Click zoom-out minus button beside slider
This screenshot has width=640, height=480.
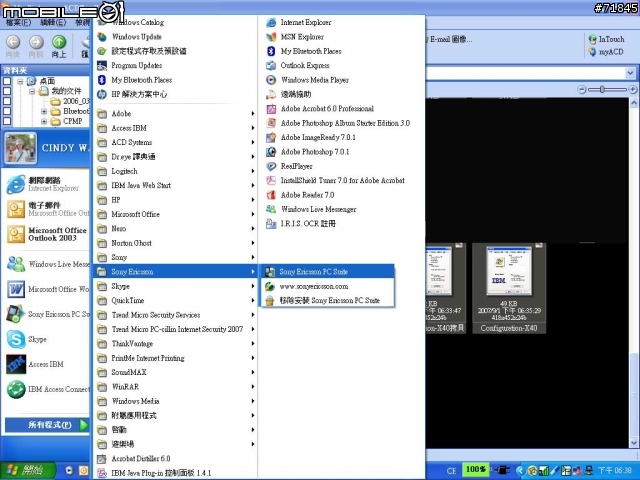(x=582, y=89)
